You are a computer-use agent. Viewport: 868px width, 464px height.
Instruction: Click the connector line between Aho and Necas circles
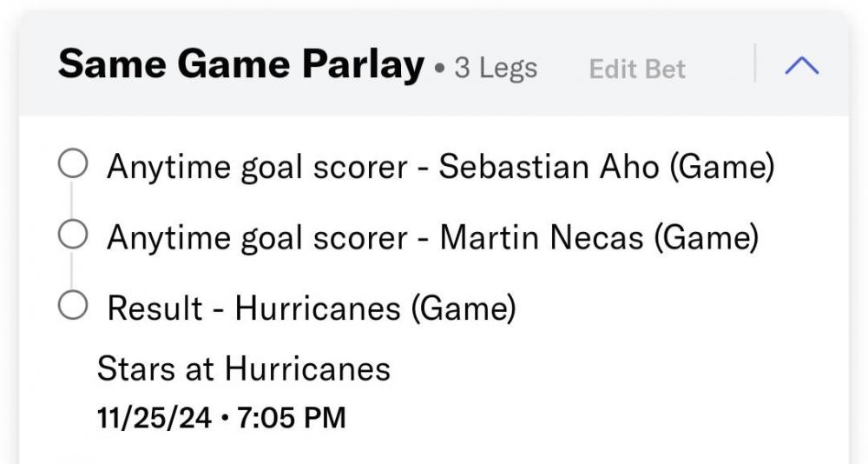[72, 199]
